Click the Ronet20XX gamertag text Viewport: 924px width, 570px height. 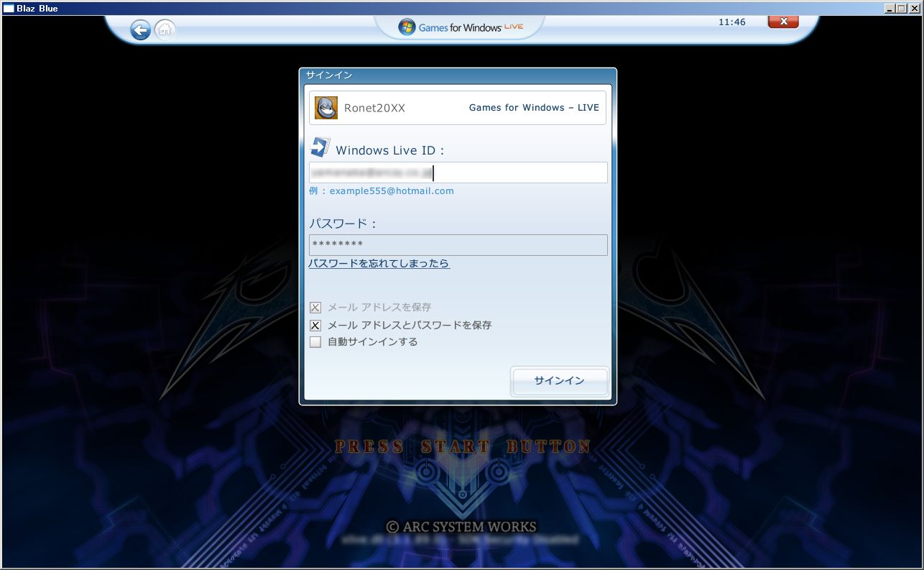(x=374, y=108)
